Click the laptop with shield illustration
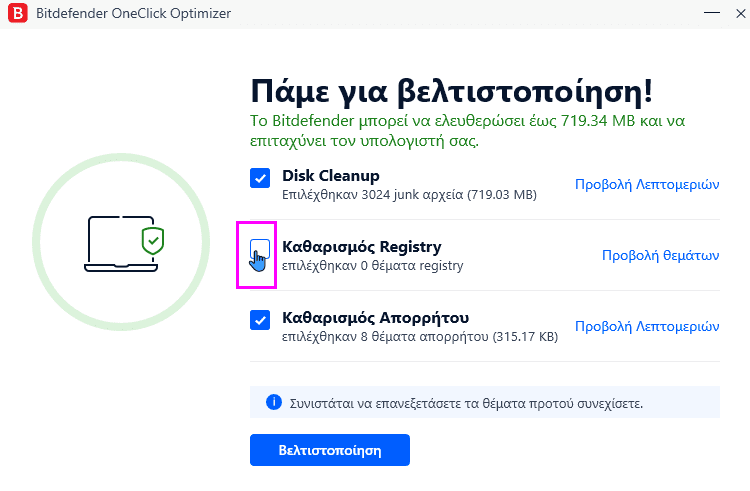The image size is (750, 491). tap(124, 244)
